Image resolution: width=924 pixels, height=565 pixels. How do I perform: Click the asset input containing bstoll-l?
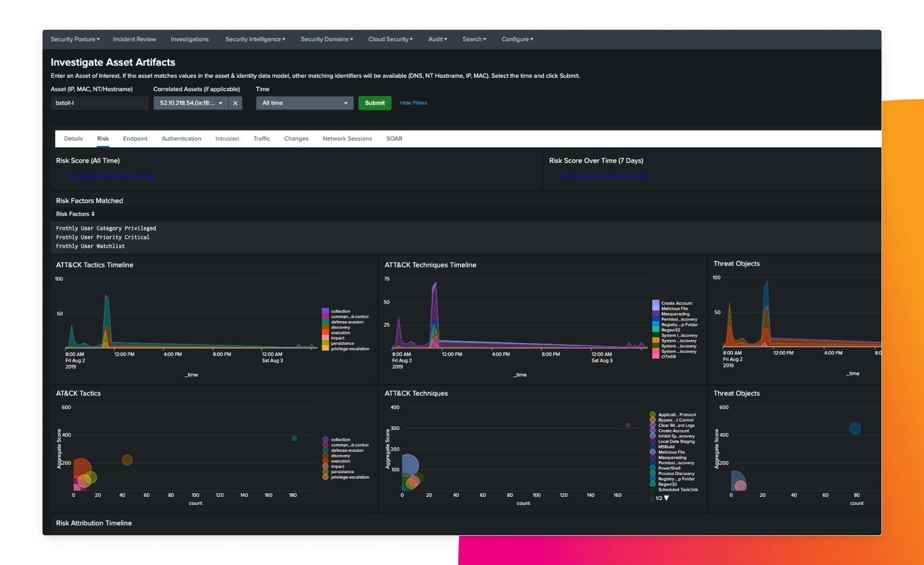point(99,103)
